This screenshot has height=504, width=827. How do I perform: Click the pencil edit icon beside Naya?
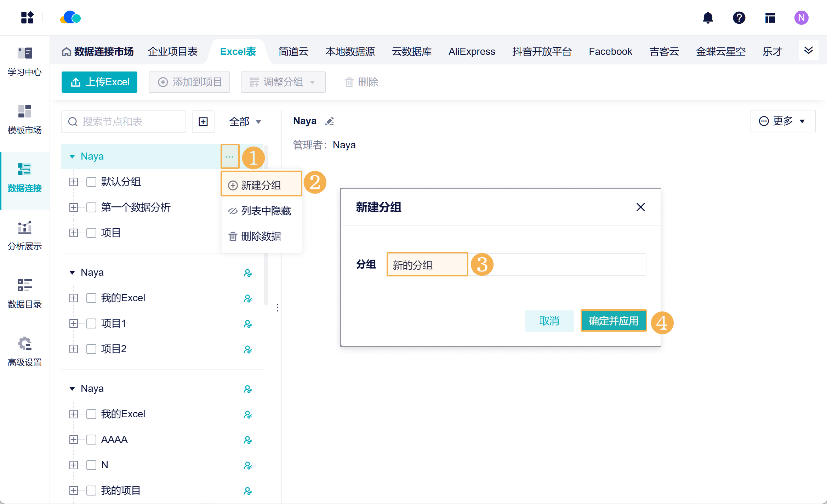[x=330, y=121]
